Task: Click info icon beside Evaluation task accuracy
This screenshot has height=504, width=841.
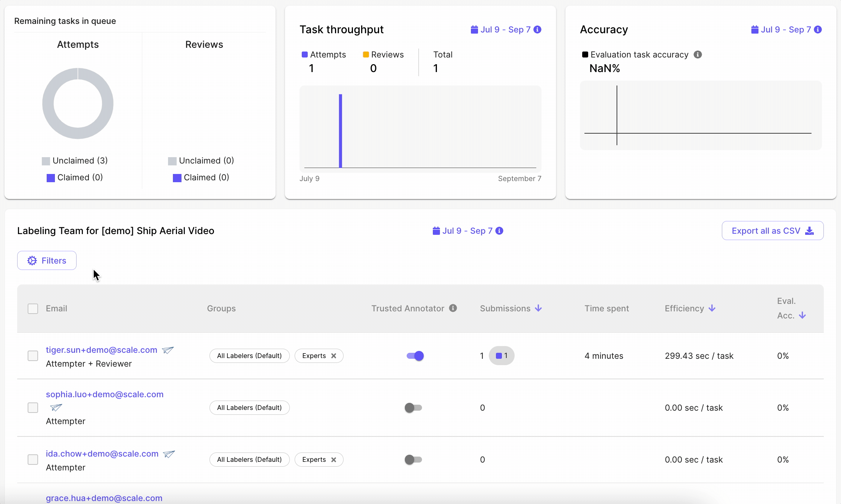Action: point(698,55)
